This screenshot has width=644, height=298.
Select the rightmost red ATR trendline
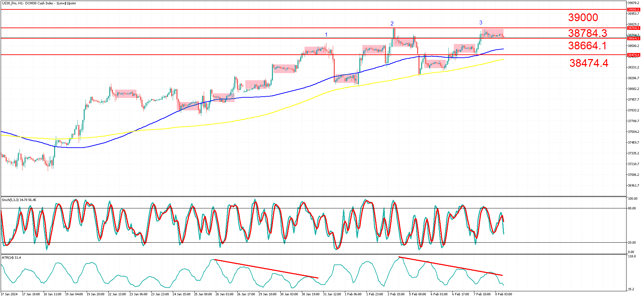coord(450,266)
